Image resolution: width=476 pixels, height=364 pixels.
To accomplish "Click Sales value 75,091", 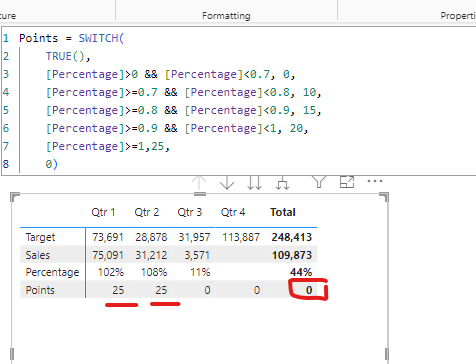I will coord(108,255).
